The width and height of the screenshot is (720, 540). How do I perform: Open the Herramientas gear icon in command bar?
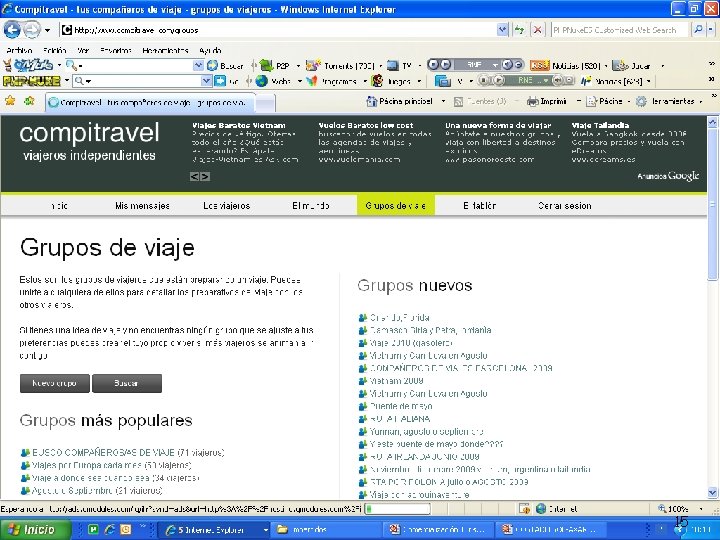[641, 101]
